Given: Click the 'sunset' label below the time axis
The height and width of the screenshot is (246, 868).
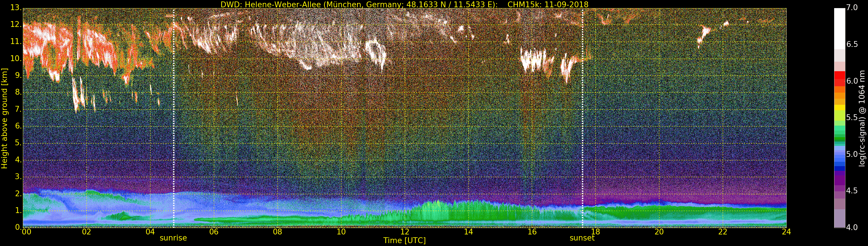Looking at the screenshot, I should pyautogui.click(x=582, y=238).
